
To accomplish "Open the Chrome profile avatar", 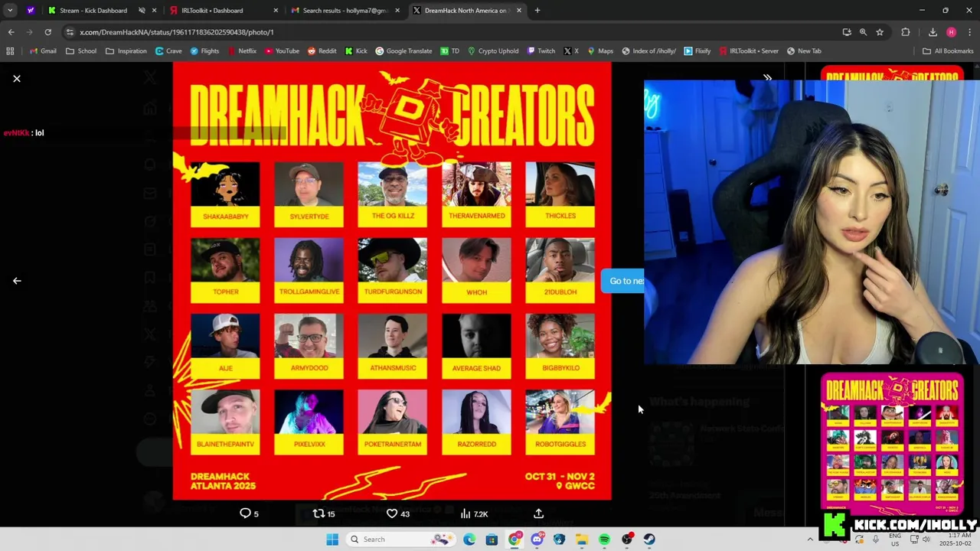I will click(951, 32).
